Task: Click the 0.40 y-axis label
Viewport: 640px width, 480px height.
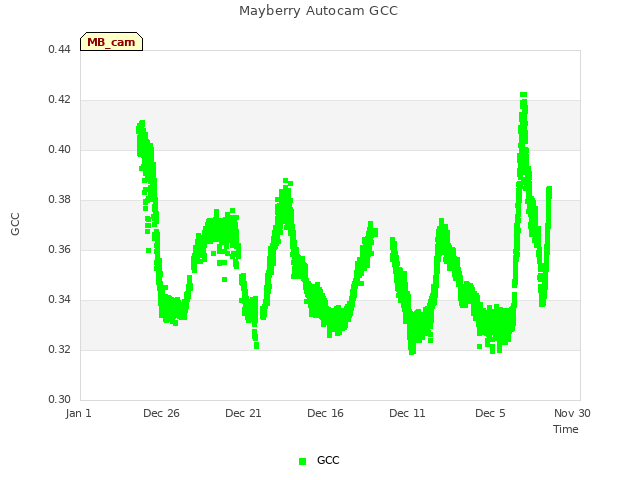Action: [59, 149]
